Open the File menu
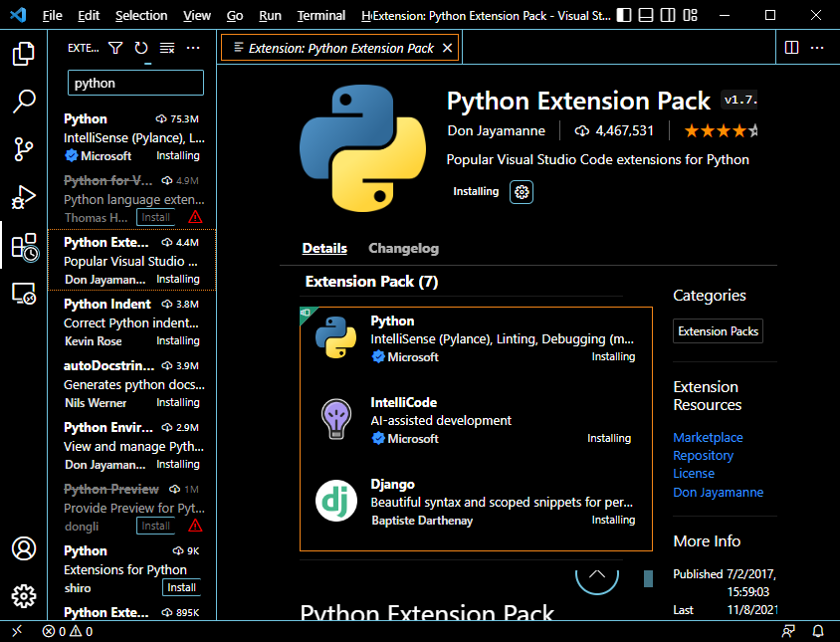Image resolution: width=840 pixels, height=642 pixels. click(x=53, y=16)
